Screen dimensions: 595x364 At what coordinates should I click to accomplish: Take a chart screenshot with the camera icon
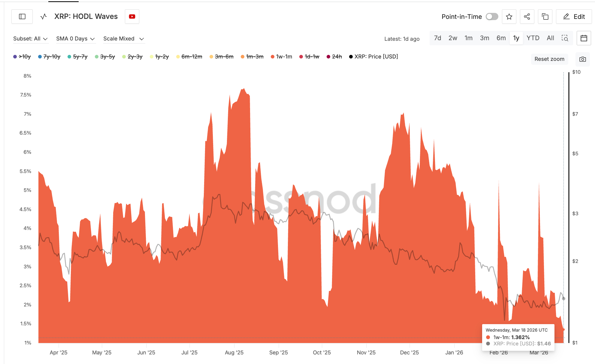(x=582, y=59)
